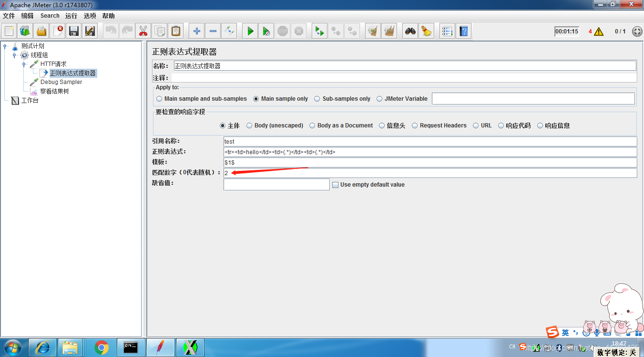Click the Remote Stop All icon
The width and height of the screenshot is (644, 357).
[336, 31]
